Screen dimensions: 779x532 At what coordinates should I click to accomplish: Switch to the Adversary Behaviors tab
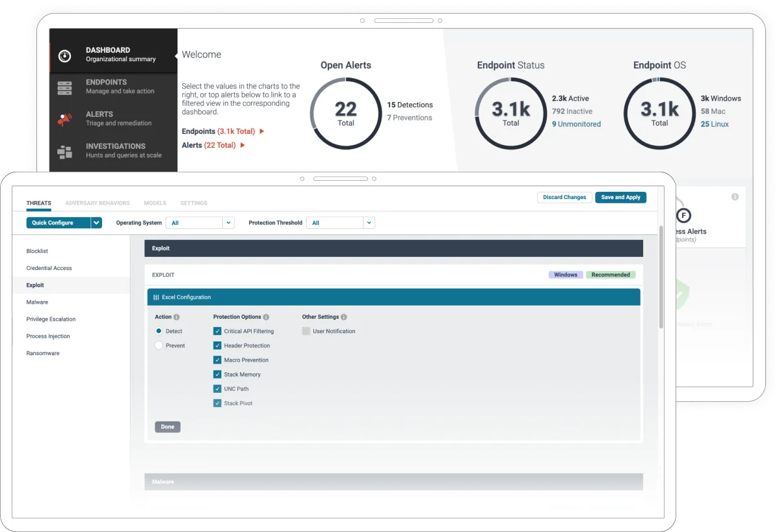pos(97,203)
